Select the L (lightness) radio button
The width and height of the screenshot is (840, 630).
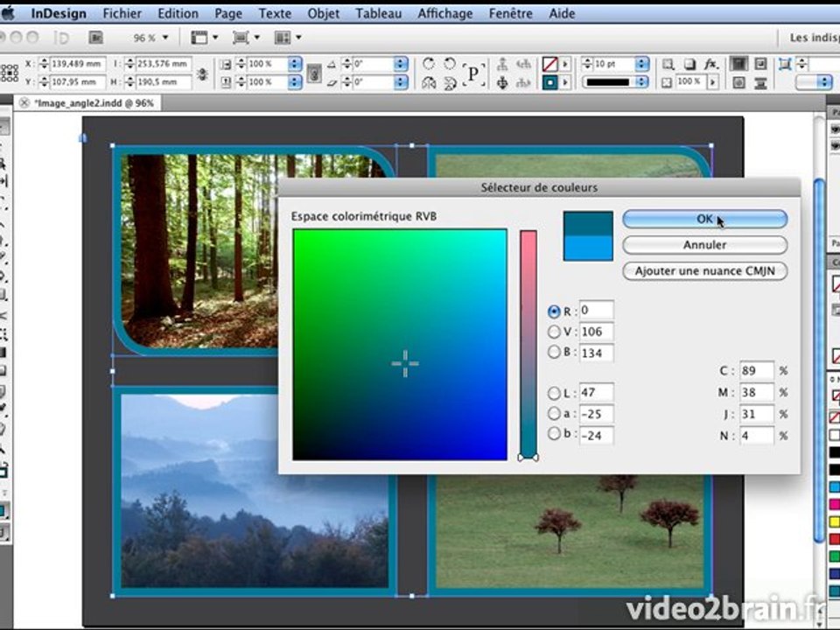coord(554,393)
